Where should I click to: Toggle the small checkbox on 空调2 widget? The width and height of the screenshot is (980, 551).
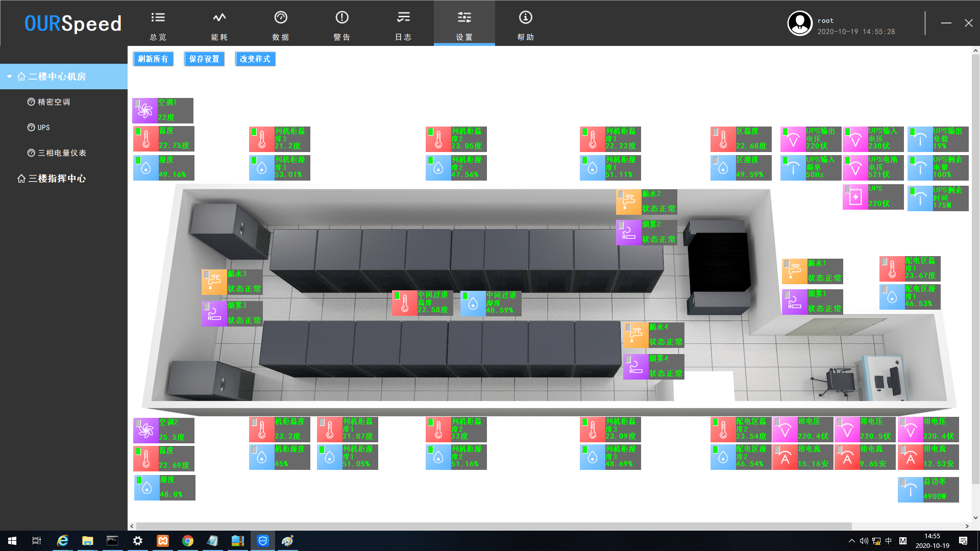[x=138, y=422]
